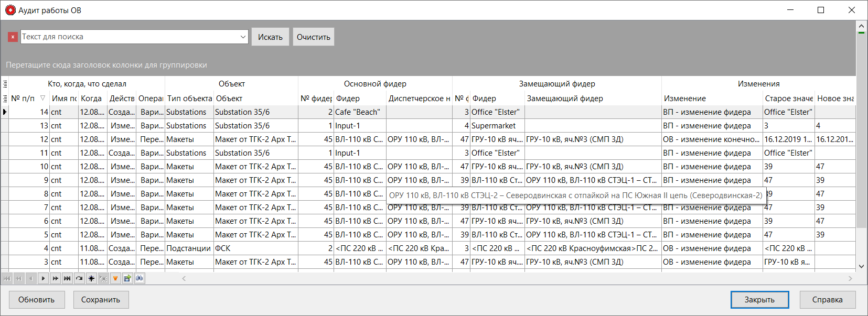Click vertical scrollbar up arrow
The height and width of the screenshot is (316, 868).
pyautogui.click(x=861, y=26)
